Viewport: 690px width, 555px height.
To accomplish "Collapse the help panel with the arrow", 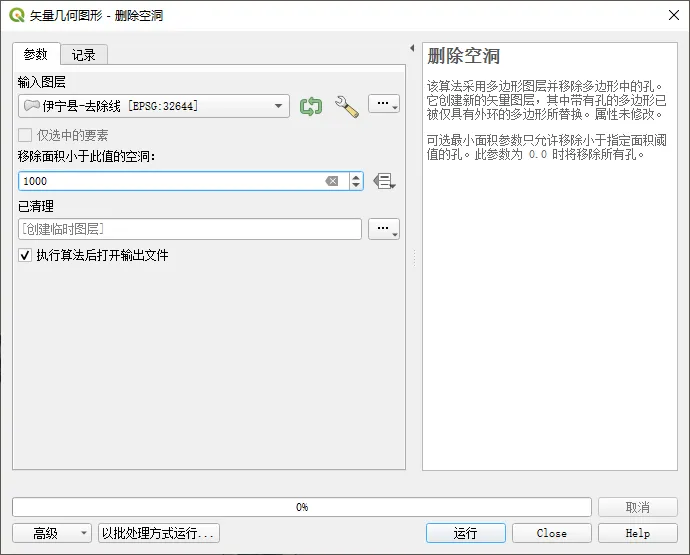I will pos(412,48).
